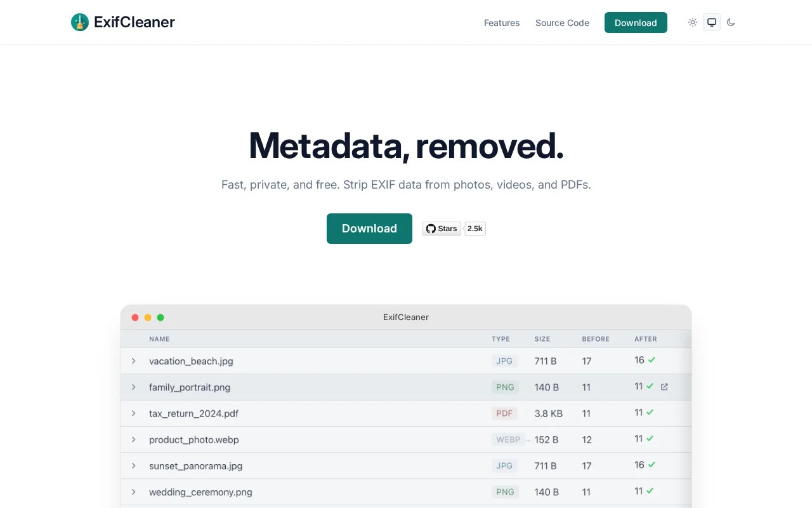Viewport: 812px width, 508px height.
Task: Select the file name vacation_beach.jpg
Action: [x=191, y=361]
